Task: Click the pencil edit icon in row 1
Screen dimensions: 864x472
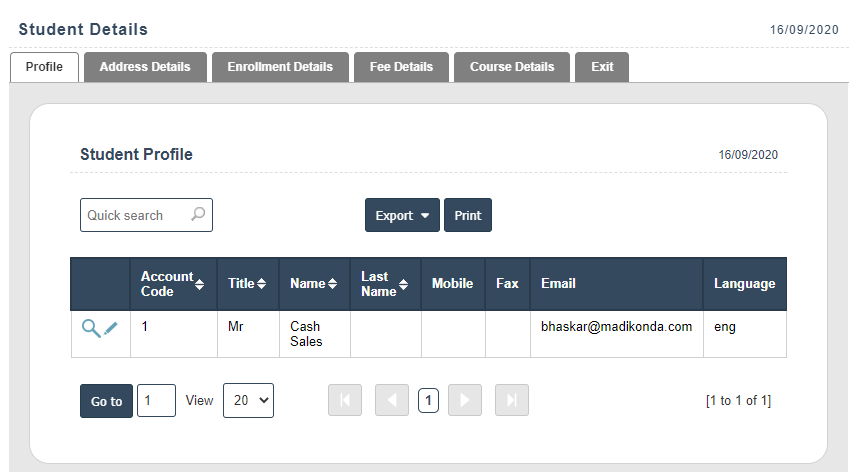Action: point(111,328)
